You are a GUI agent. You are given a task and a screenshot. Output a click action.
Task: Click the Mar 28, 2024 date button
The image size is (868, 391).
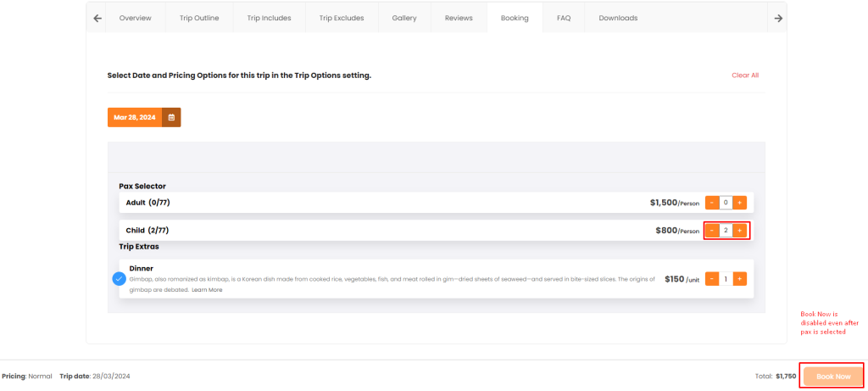(x=135, y=117)
